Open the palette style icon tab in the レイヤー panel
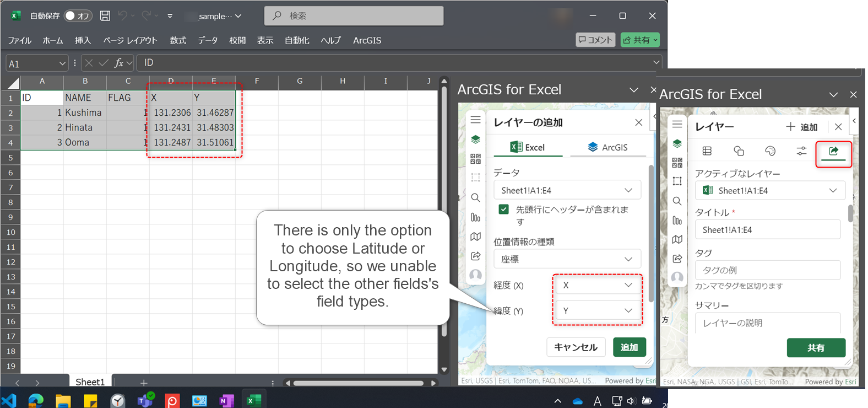 [771, 151]
